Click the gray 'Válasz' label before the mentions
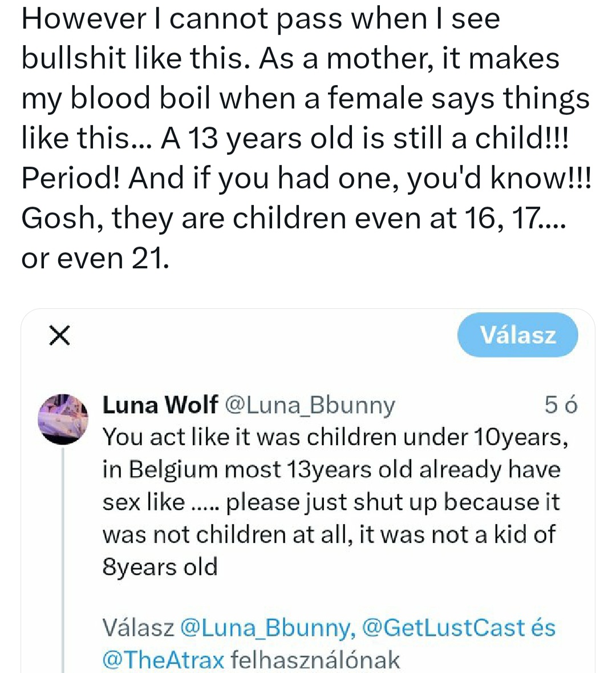The height and width of the screenshot is (673, 616). tap(138, 627)
